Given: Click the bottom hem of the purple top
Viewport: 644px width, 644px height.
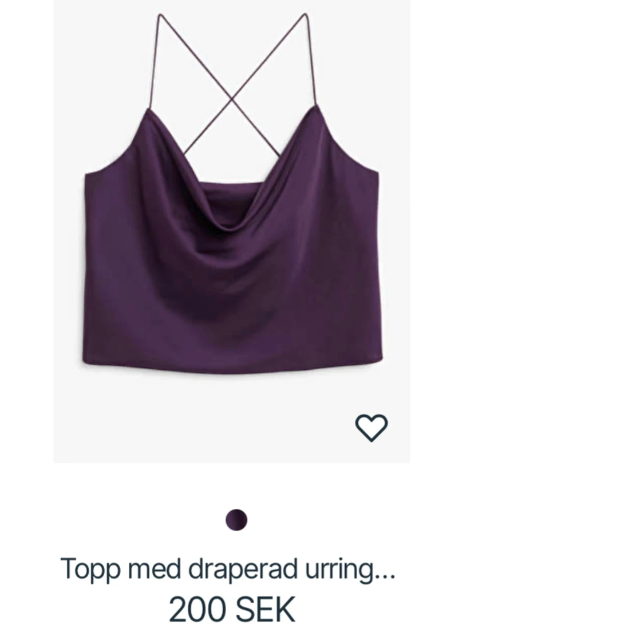Looking at the screenshot, I should pos(232,367).
